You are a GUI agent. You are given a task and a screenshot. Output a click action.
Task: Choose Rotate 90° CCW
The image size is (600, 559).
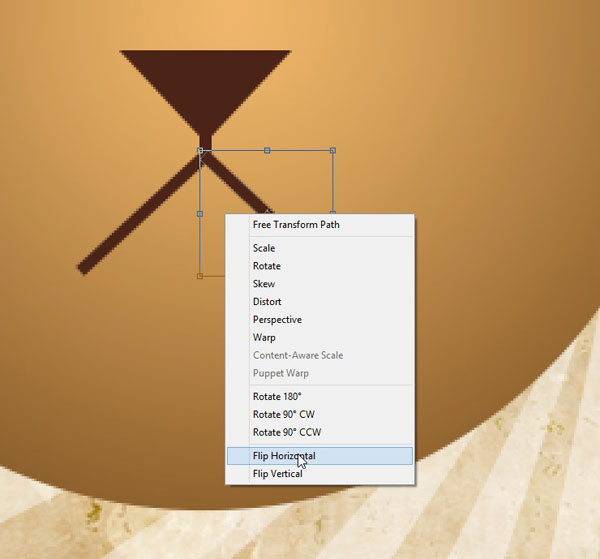pyautogui.click(x=320, y=432)
